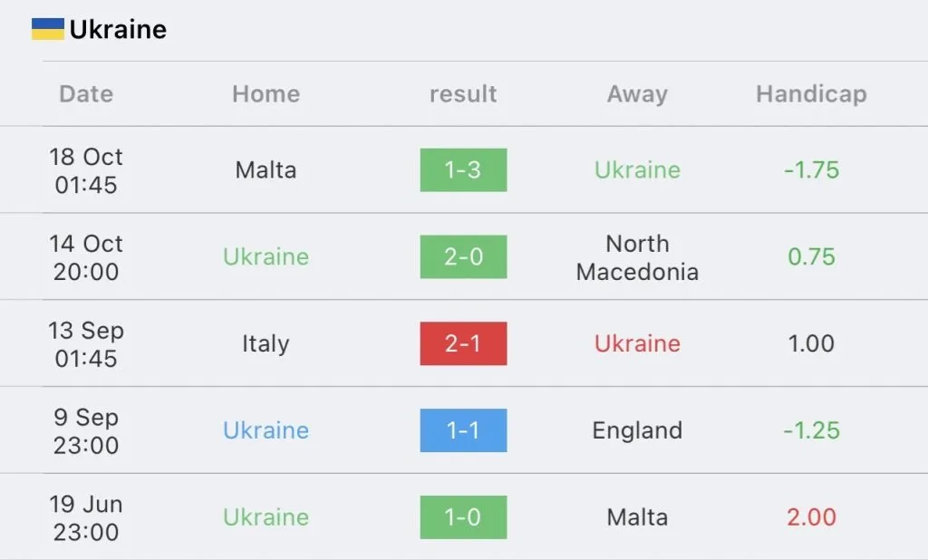
Task: Select the Home column header
Action: click(x=266, y=94)
